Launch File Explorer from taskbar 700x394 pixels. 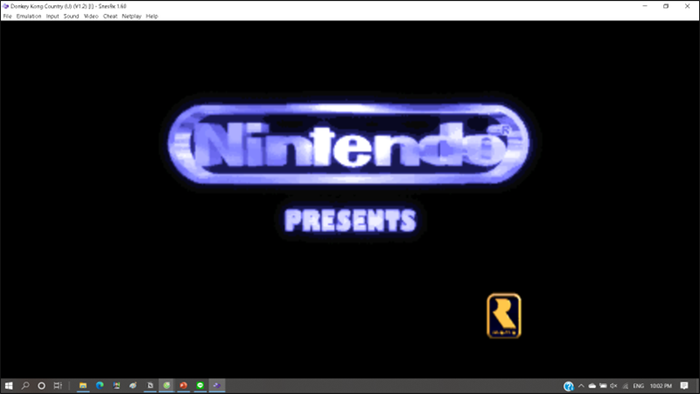click(83, 386)
